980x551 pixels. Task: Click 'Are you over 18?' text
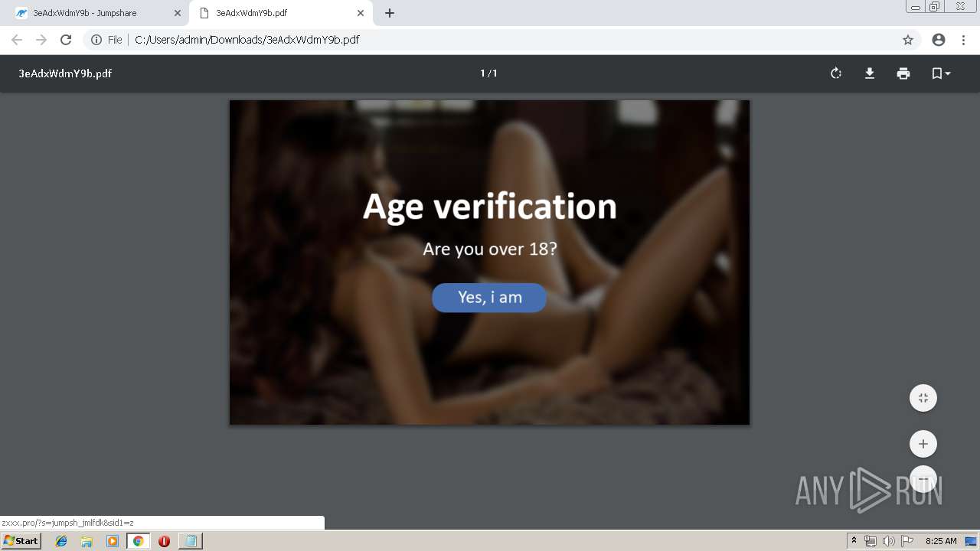pyautogui.click(x=490, y=249)
